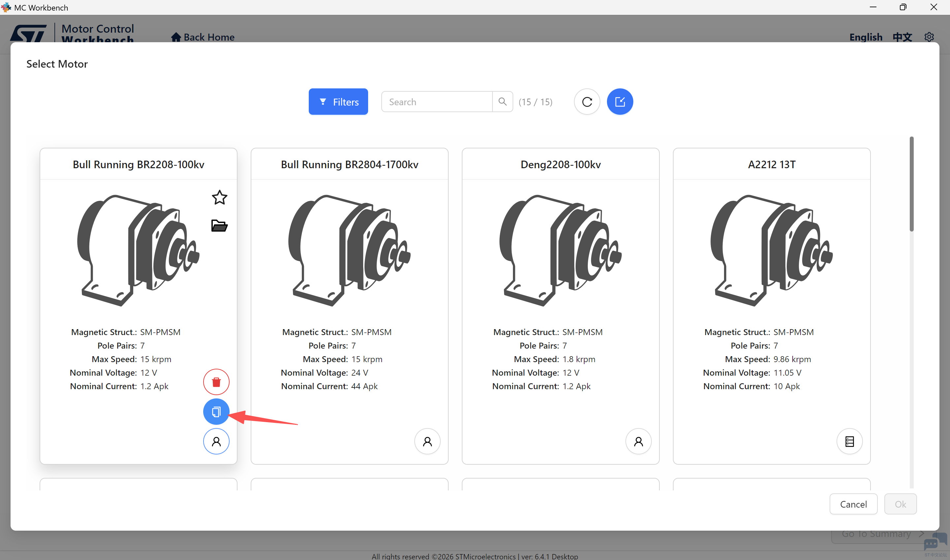This screenshot has width=950, height=560.
Task: Select the Bull Running BR2208-100kv motor image
Action: coord(138,250)
